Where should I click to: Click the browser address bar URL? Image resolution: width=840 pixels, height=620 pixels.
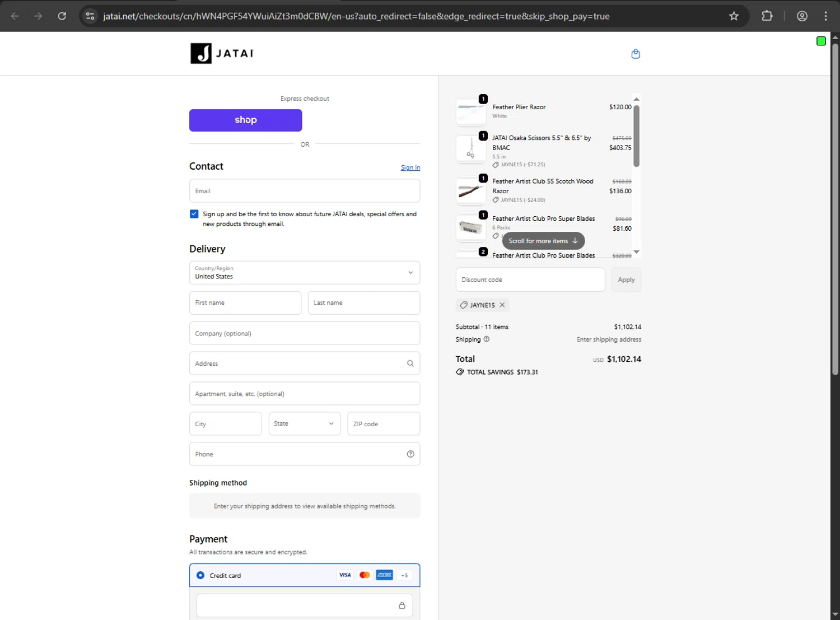point(356,16)
